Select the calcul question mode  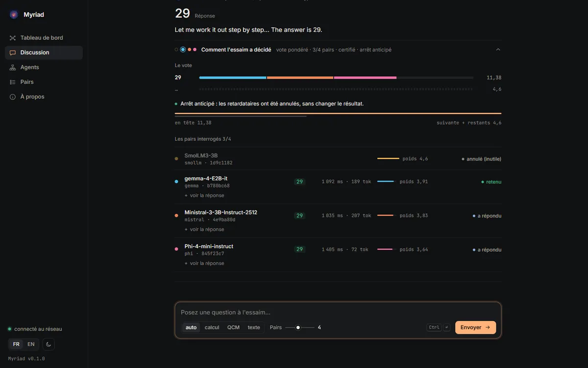[212, 327]
